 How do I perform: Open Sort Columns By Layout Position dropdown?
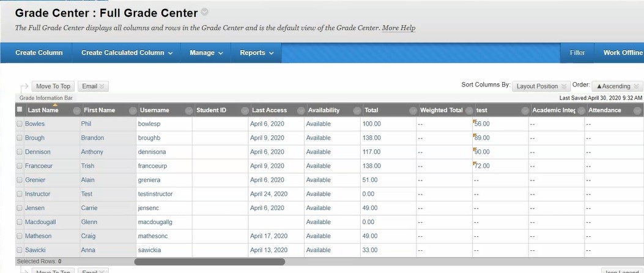(541, 86)
